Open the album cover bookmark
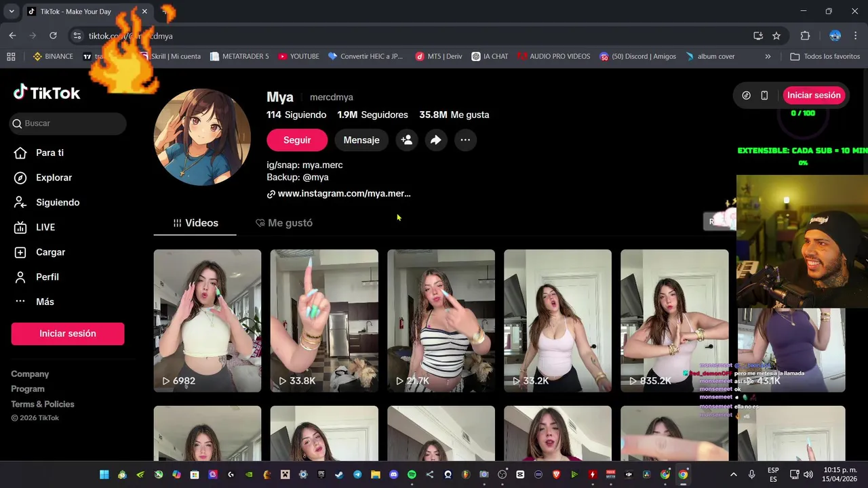Screen dimensions: 868x488 pyautogui.click(x=710, y=56)
